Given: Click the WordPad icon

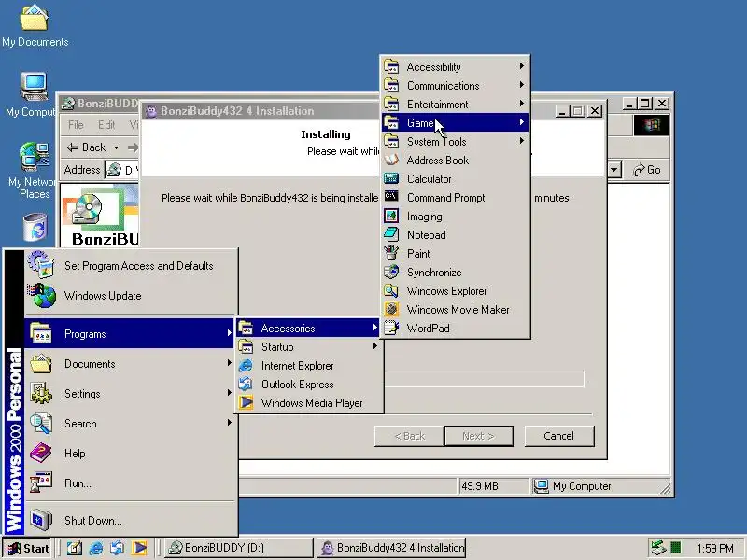Looking at the screenshot, I should pyautogui.click(x=391, y=329).
